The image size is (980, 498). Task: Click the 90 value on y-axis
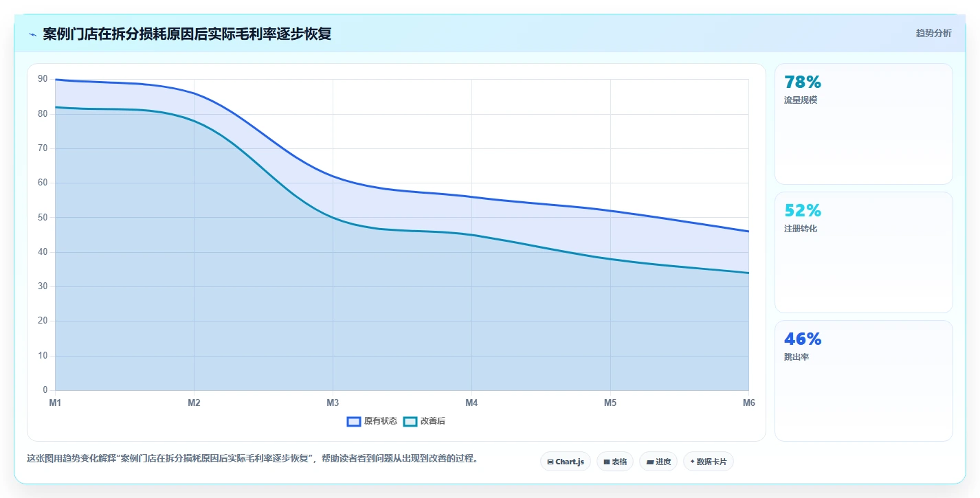click(43, 80)
